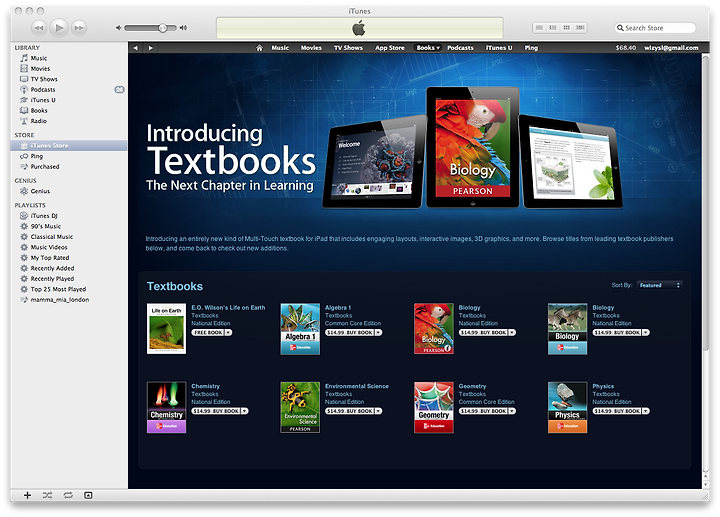Open Music tab in store navigation
The width and height of the screenshot is (720, 517).
(280, 48)
